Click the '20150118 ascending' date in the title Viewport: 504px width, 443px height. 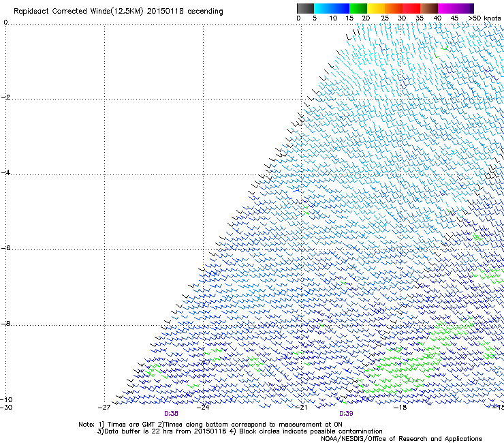[185, 12]
